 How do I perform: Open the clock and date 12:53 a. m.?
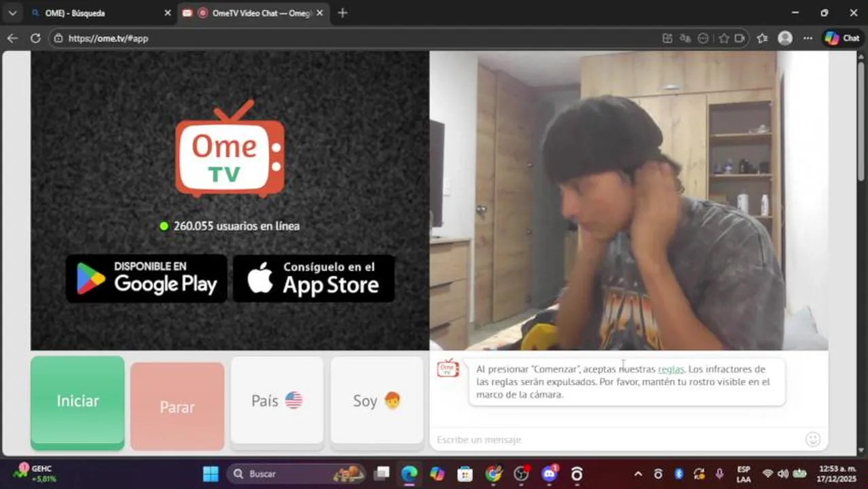(837, 473)
